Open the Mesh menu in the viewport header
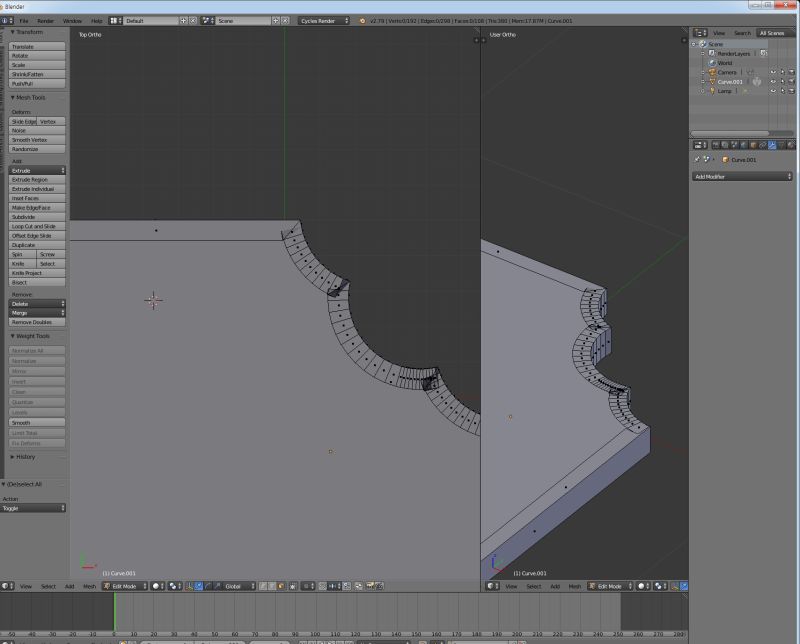 [88, 587]
